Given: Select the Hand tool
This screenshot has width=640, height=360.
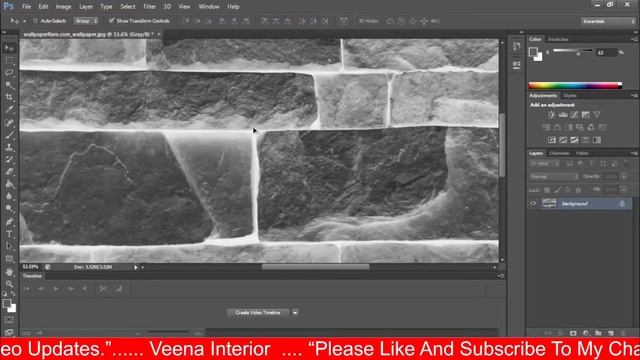Looking at the screenshot, I should point(9,271).
